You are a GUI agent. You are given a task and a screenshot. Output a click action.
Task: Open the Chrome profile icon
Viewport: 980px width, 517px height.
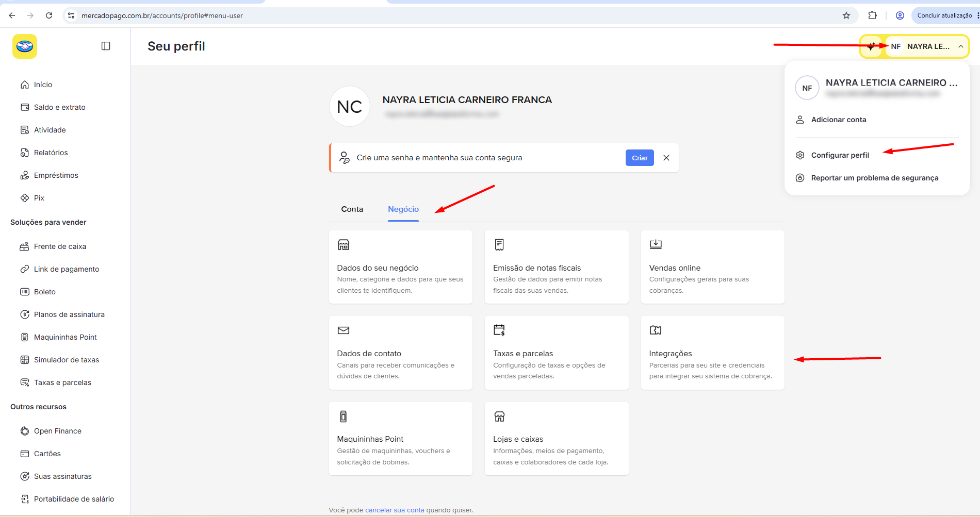coord(900,15)
